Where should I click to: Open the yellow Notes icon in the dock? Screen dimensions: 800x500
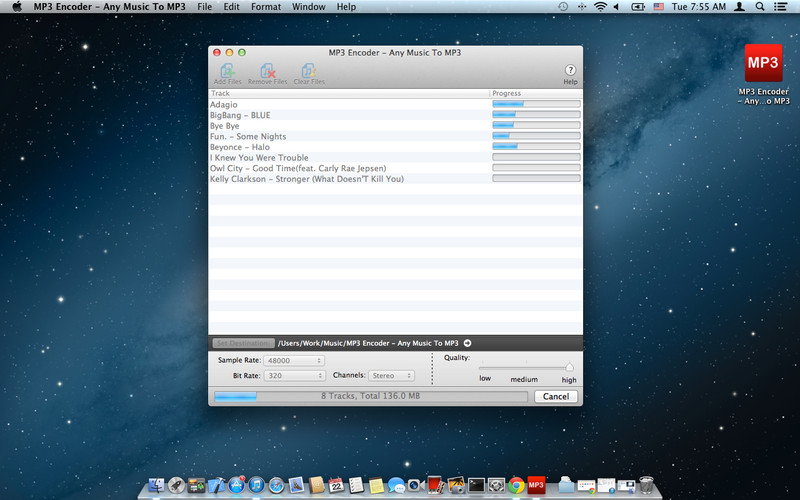[377, 485]
